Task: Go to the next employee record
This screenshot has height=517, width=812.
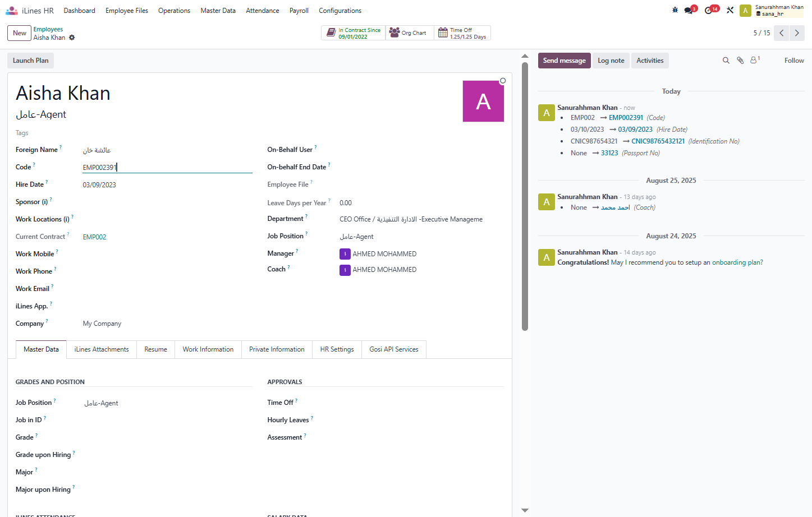Action: (797, 33)
